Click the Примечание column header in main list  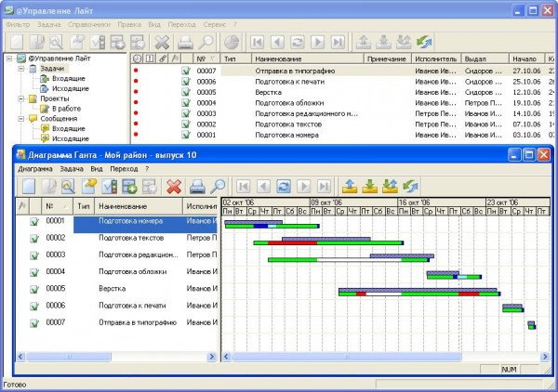388,59
